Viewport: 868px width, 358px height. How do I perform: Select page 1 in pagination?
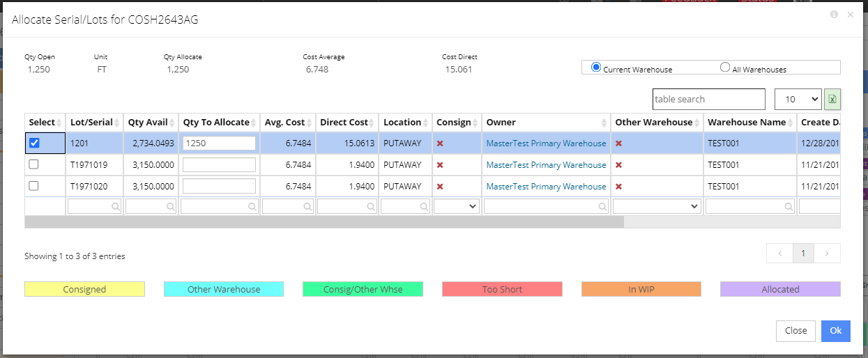803,254
